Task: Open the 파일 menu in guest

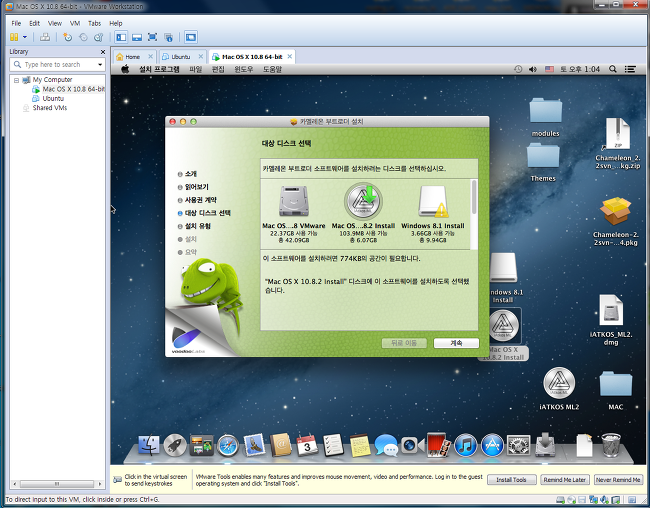Action: click(196, 69)
